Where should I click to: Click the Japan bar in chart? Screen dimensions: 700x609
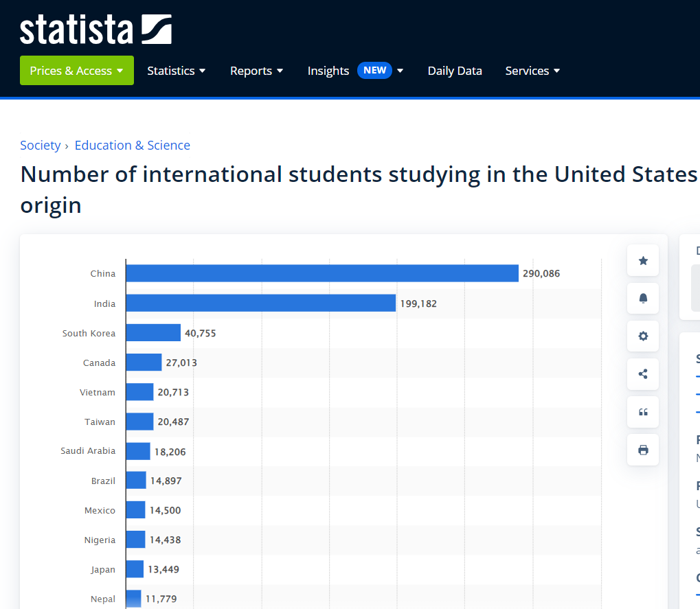click(x=135, y=569)
